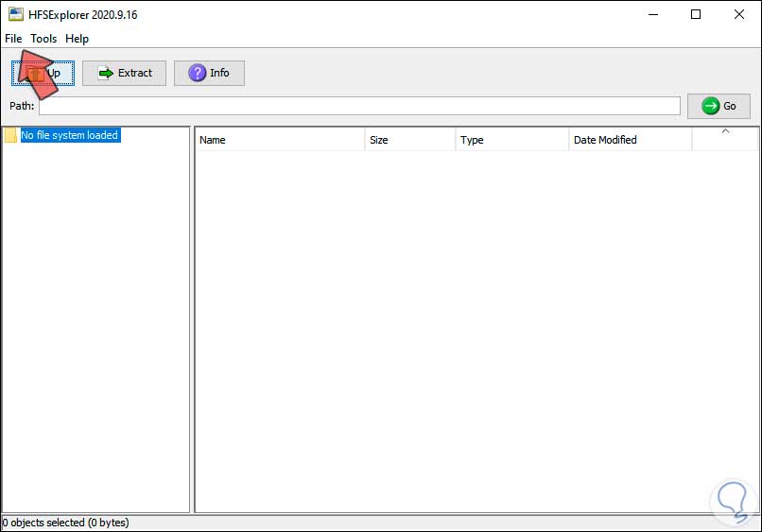Click the Extract button
This screenshot has width=762, height=532.
[x=124, y=74]
